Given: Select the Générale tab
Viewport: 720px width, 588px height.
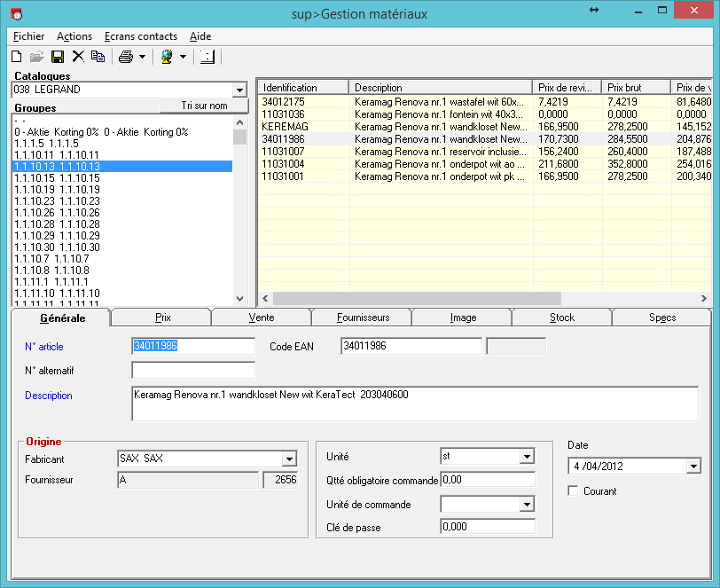Looking at the screenshot, I should (62, 318).
